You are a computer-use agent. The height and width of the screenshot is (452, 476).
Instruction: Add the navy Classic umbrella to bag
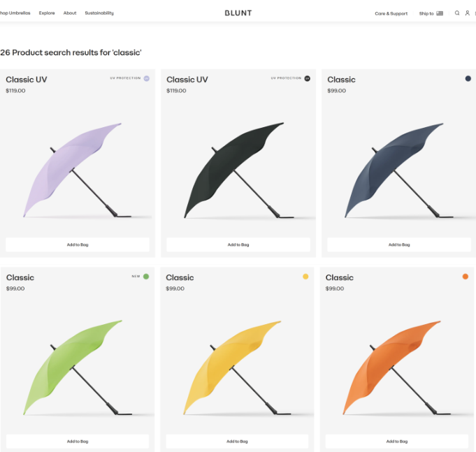[x=399, y=245]
